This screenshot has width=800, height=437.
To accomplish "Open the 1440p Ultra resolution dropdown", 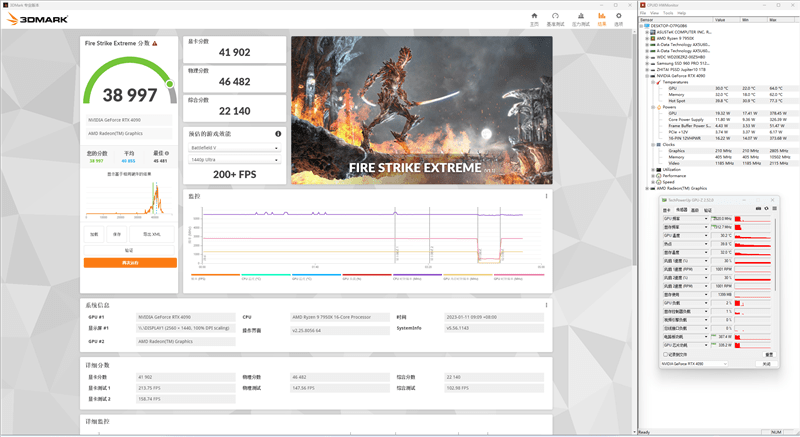I will tap(235, 160).
